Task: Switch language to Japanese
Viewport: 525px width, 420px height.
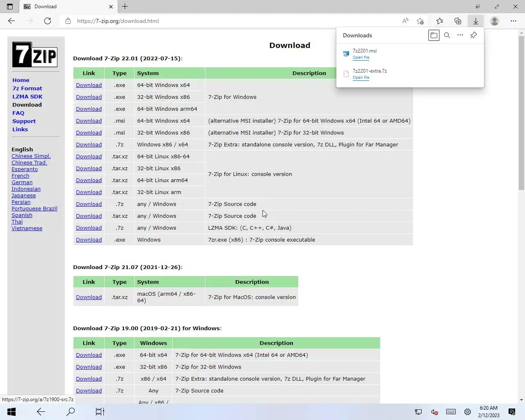Action: click(23, 195)
